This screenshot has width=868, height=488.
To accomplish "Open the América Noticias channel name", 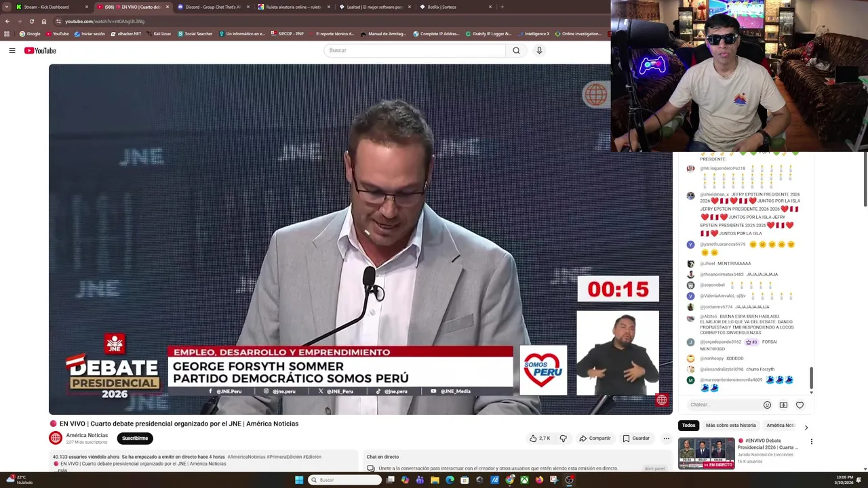I will point(87,435).
